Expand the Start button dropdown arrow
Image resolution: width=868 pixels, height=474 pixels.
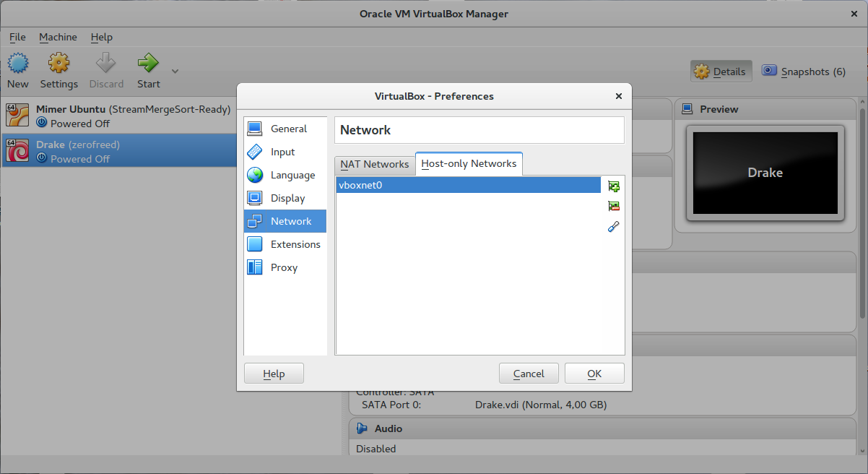pyautogui.click(x=175, y=71)
